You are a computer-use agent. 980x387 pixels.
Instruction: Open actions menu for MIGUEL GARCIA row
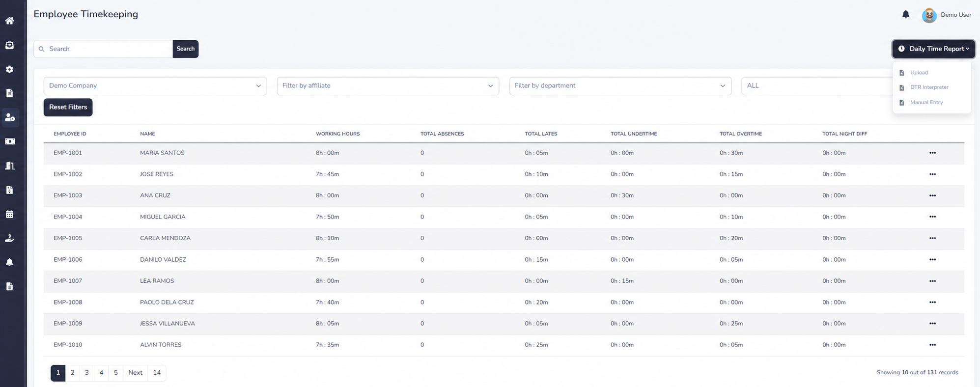click(932, 217)
